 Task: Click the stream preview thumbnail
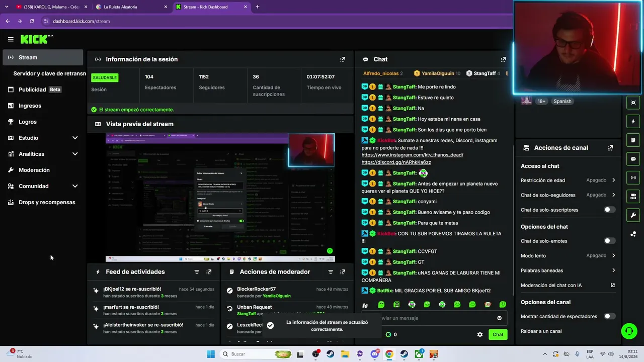(x=220, y=197)
